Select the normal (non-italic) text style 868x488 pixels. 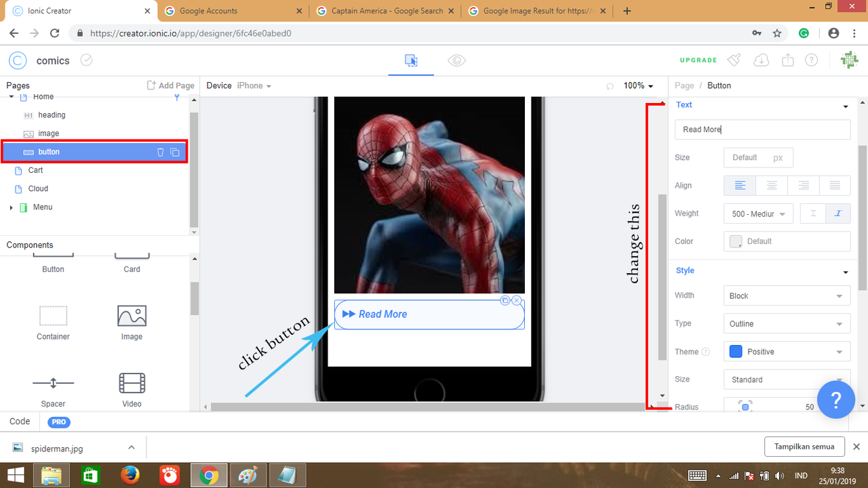[813, 213]
